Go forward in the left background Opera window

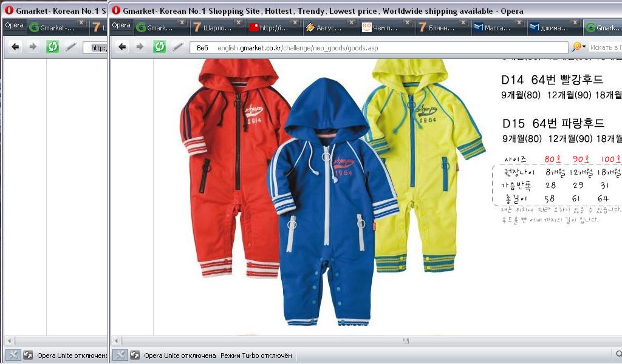pos(33,47)
